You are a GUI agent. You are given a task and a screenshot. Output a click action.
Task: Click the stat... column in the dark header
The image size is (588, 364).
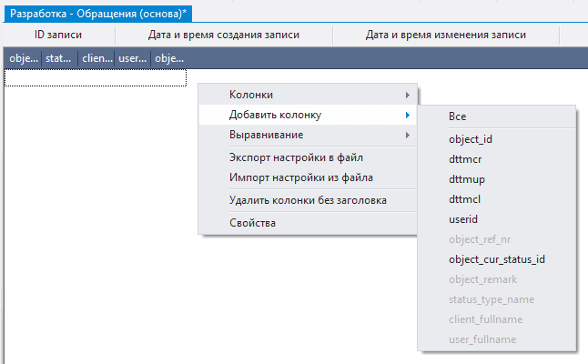pyautogui.click(x=59, y=58)
